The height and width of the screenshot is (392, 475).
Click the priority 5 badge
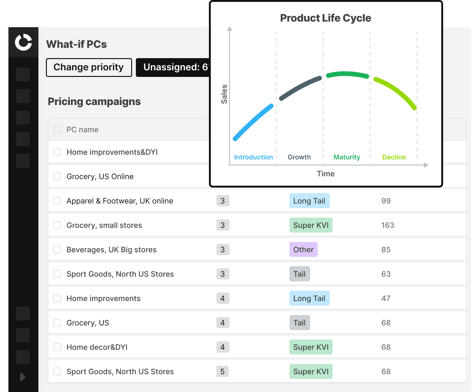point(222,371)
